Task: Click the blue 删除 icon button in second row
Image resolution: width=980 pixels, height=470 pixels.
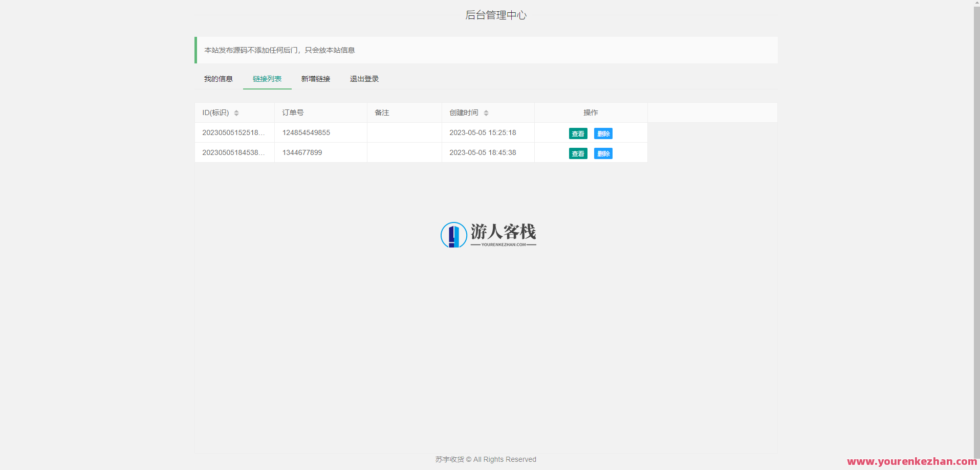Action: coord(603,153)
